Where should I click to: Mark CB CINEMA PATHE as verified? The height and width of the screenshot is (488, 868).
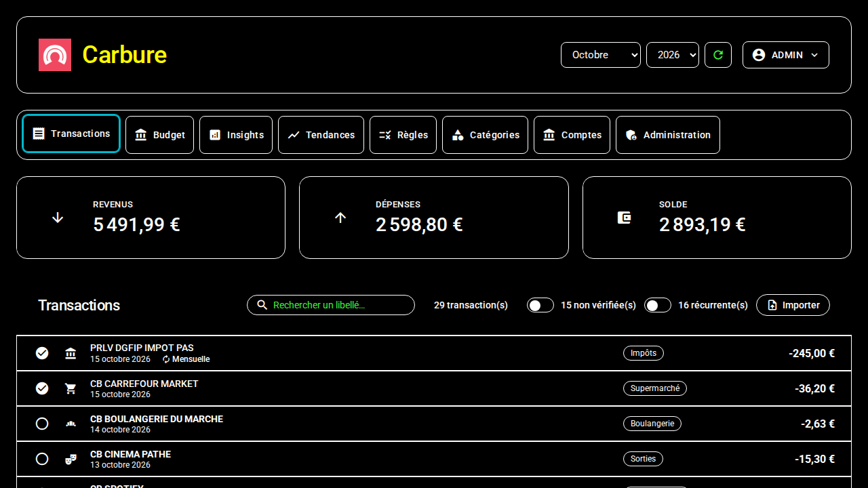(42, 459)
